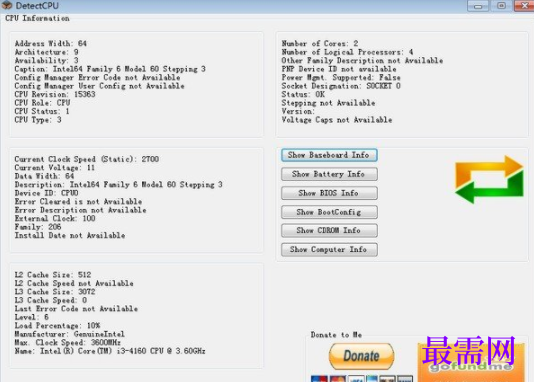This screenshot has height=382, width=534.
Task: Open Show Battery Info
Action: pos(329,174)
